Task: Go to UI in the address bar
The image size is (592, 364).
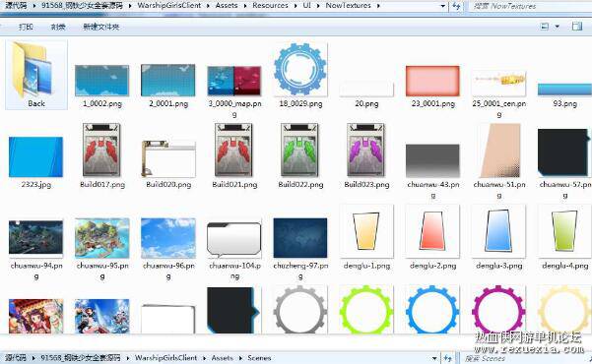Action: 306,5
